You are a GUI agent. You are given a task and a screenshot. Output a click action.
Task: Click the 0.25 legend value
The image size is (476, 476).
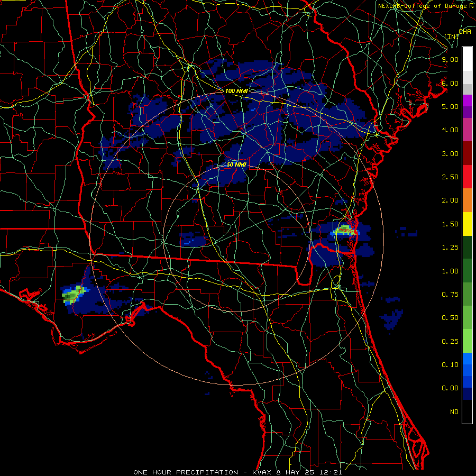click(x=450, y=342)
